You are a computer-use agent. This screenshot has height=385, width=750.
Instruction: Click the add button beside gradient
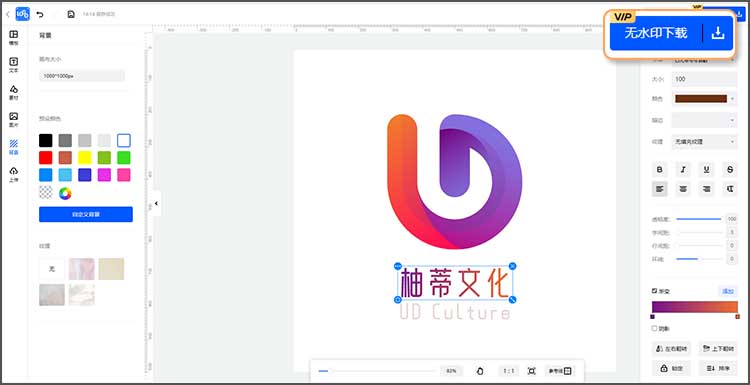click(728, 291)
